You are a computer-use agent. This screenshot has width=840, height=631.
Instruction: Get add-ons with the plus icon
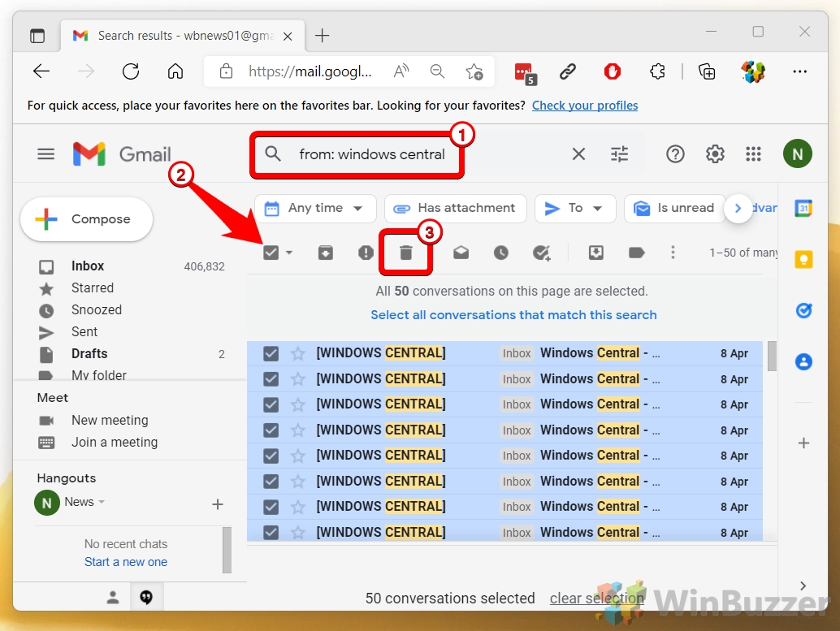tap(803, 443)
